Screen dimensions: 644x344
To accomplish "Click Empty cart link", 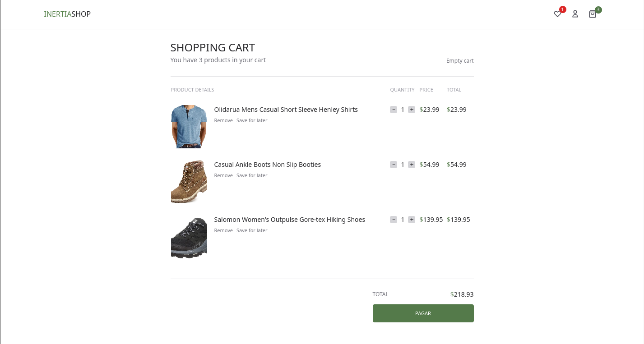I will coord(460,61).
